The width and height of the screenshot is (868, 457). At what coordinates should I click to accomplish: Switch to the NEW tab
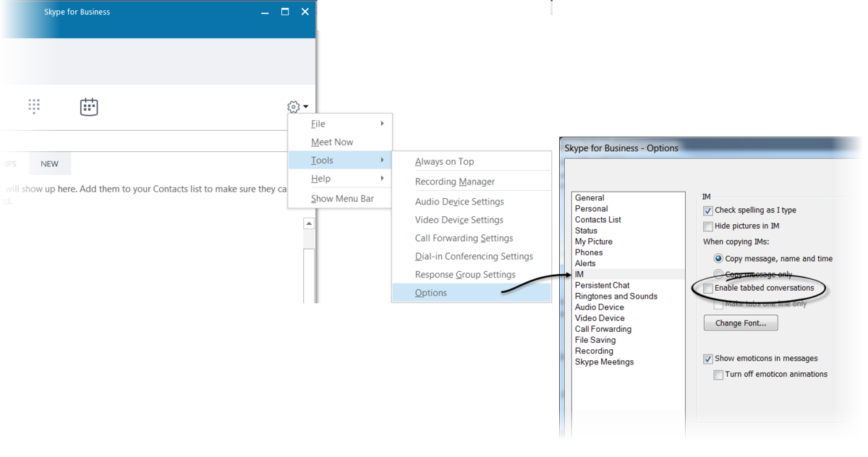(50, 164)
